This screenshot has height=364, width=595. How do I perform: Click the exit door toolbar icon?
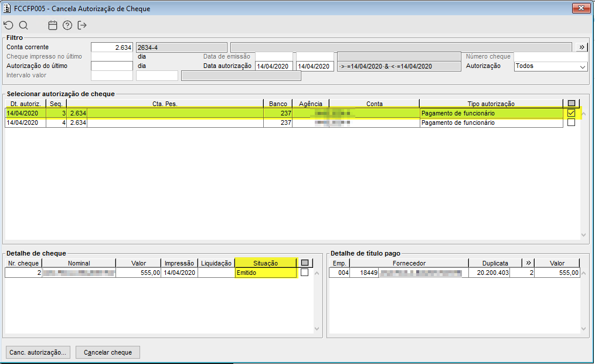(x=82, y=25)
